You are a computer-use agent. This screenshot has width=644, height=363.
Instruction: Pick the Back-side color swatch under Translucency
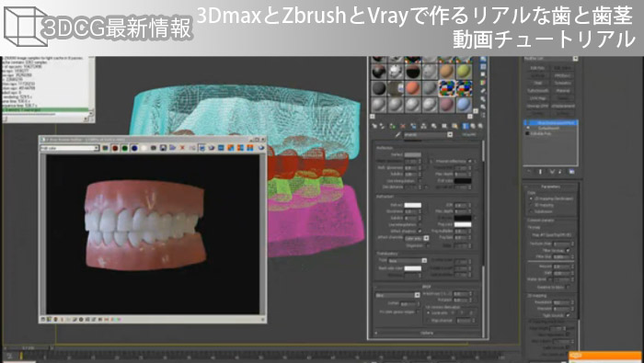[413, 268]
